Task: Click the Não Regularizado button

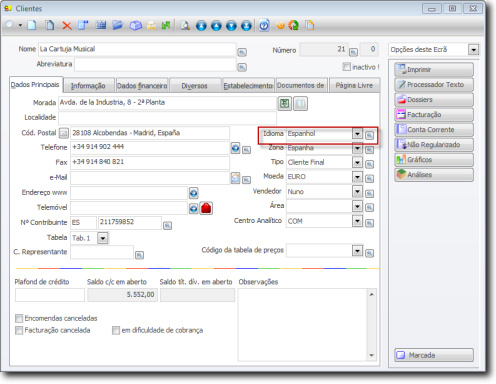Action: coord(434,145)
